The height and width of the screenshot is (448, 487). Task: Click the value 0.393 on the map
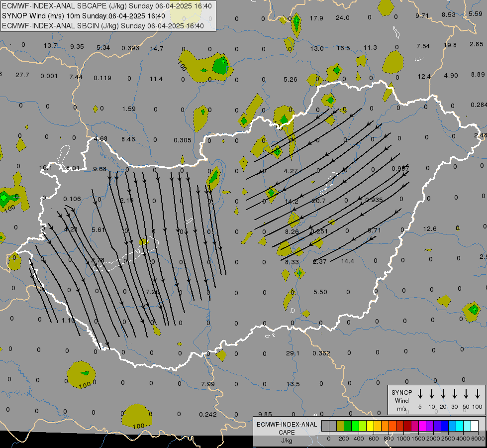coord(130,48)
